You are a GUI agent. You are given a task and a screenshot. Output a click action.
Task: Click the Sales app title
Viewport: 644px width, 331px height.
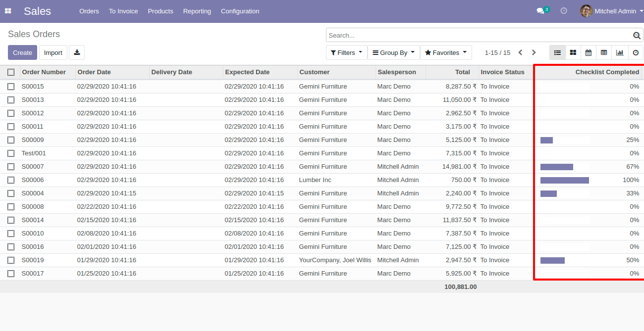(x=37, y=11)
